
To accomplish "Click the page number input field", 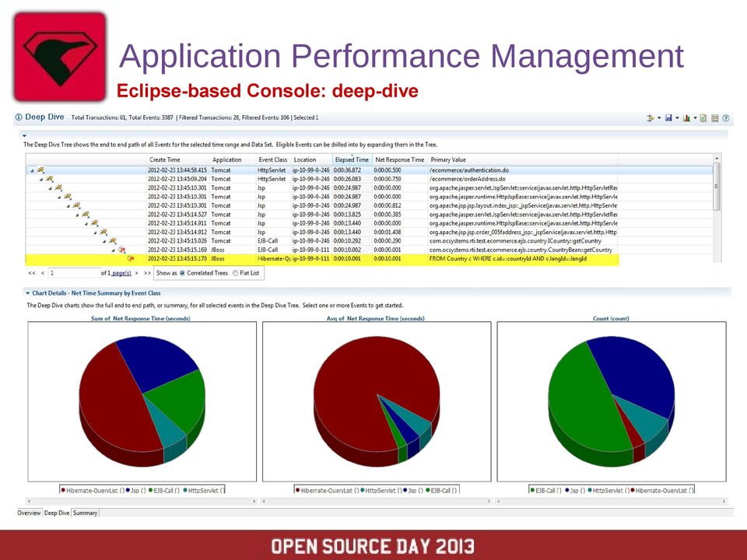I will point(75,273).
